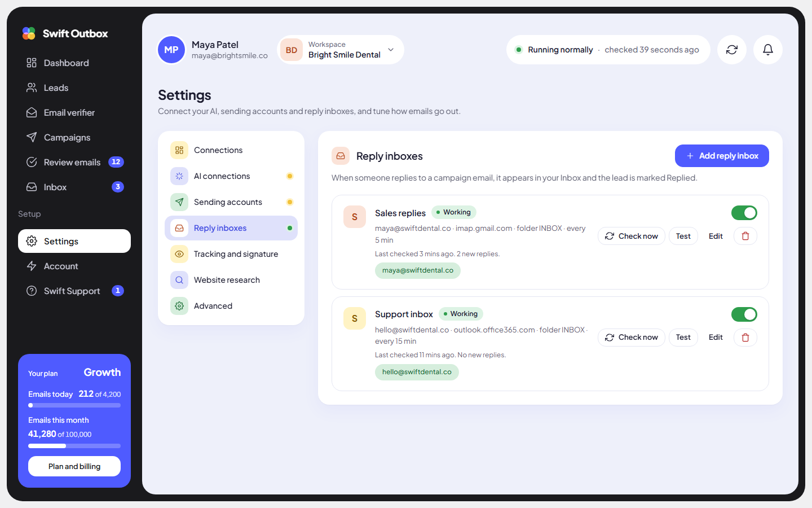812x508 pixels.
Task: Expand the Workspace Bright Smile Dental dropdown
Action: [341, 50]
